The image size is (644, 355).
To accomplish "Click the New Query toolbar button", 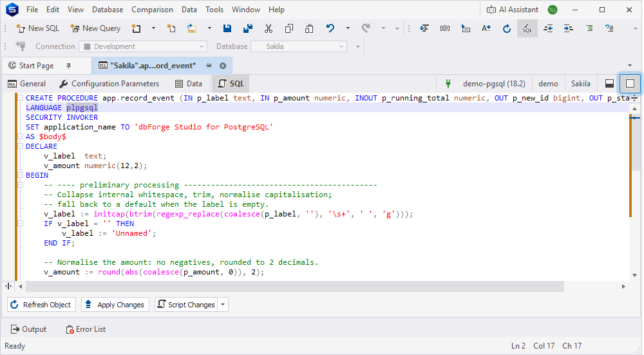I will (95, 28).
